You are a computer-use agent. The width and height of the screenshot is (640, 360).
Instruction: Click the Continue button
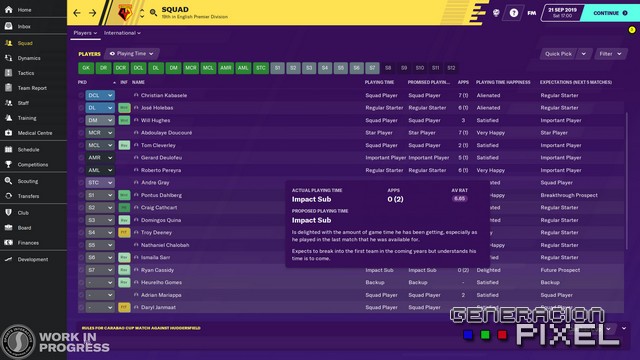(x=610, y=13)
